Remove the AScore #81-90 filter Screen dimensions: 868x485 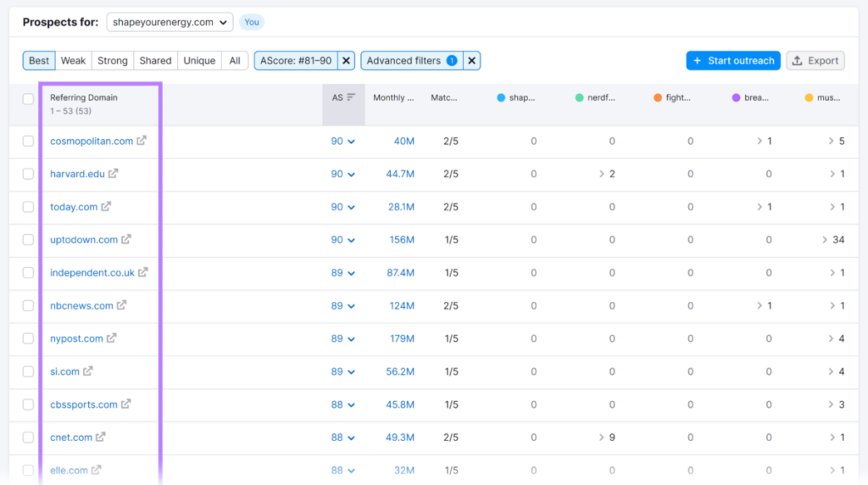click(x=347, y=61)
